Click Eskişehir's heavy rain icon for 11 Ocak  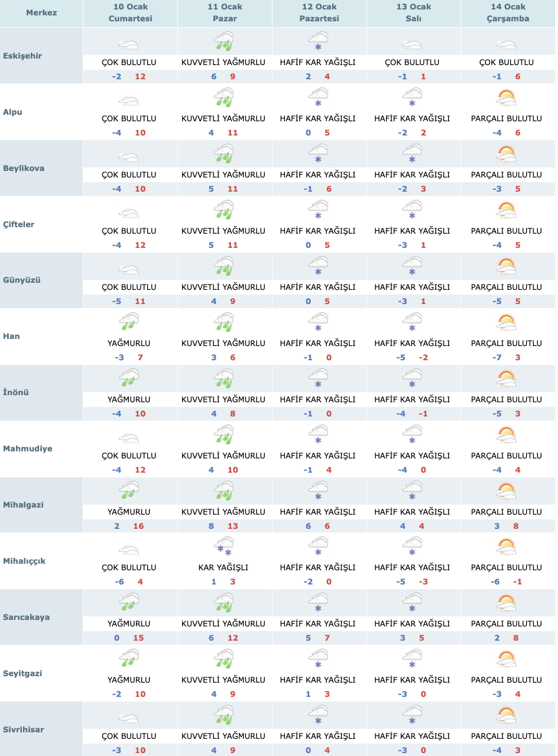(x=224, y=42)
